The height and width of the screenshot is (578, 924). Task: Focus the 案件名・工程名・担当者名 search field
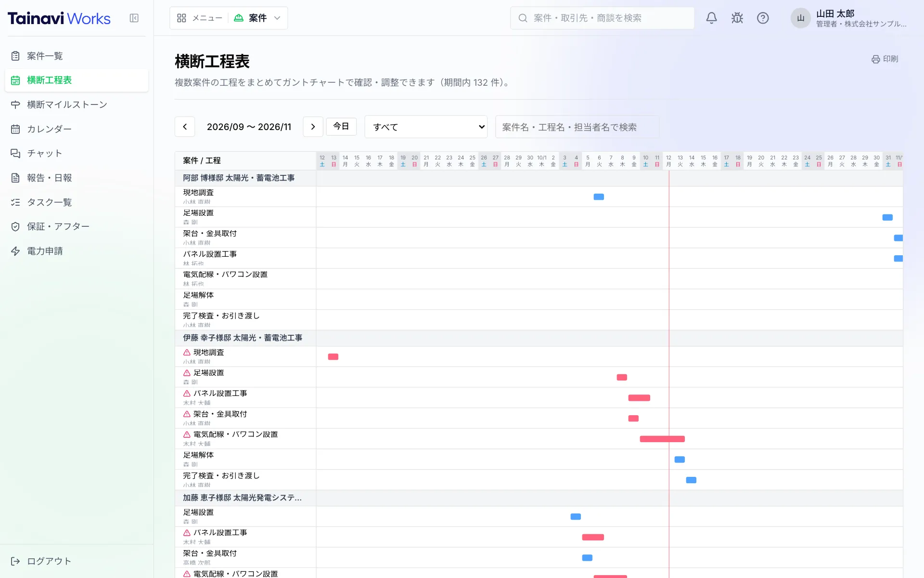pos(577,127)
